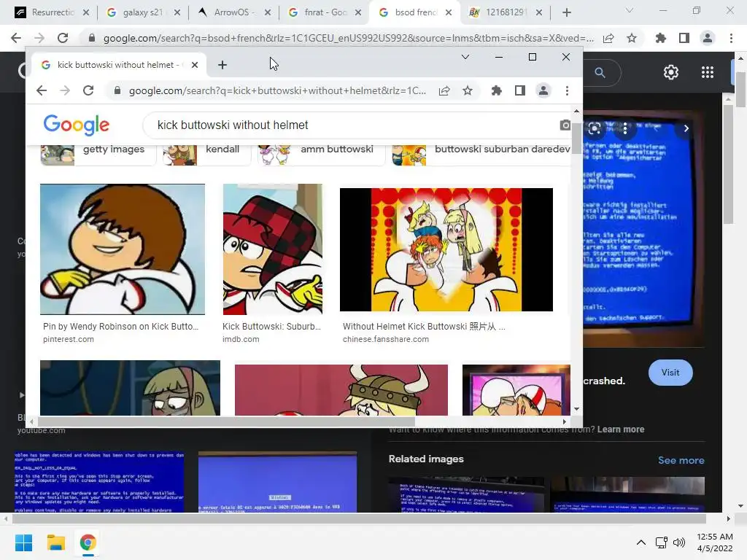Share the kick buttowski page URL
Viewport: 747px width, 560px height.
444,90
